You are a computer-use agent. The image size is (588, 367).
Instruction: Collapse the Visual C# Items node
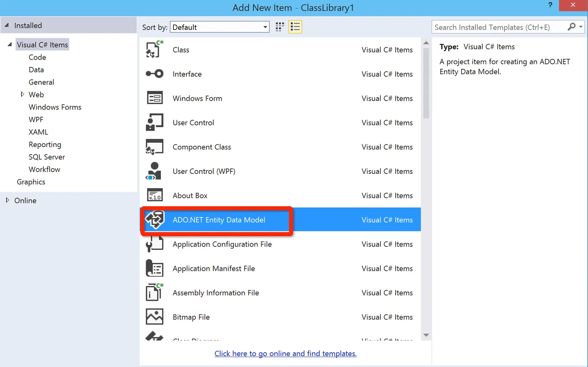coord(10,45)
